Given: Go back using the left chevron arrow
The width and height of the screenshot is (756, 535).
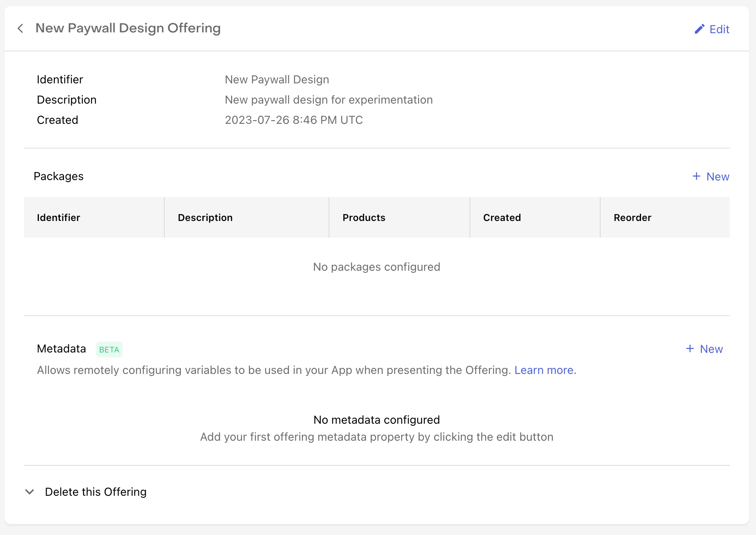Looking at the screenshot, I should (20, 28).
